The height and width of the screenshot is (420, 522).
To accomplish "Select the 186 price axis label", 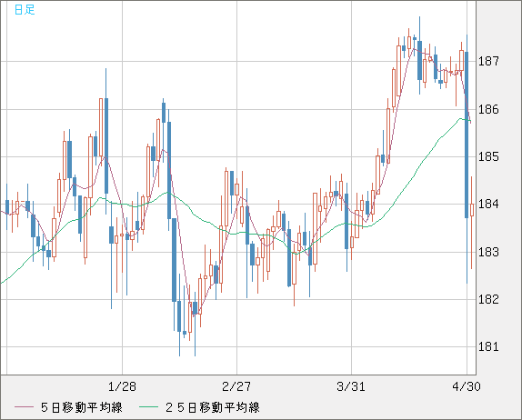I will click(x=488, y=109).
